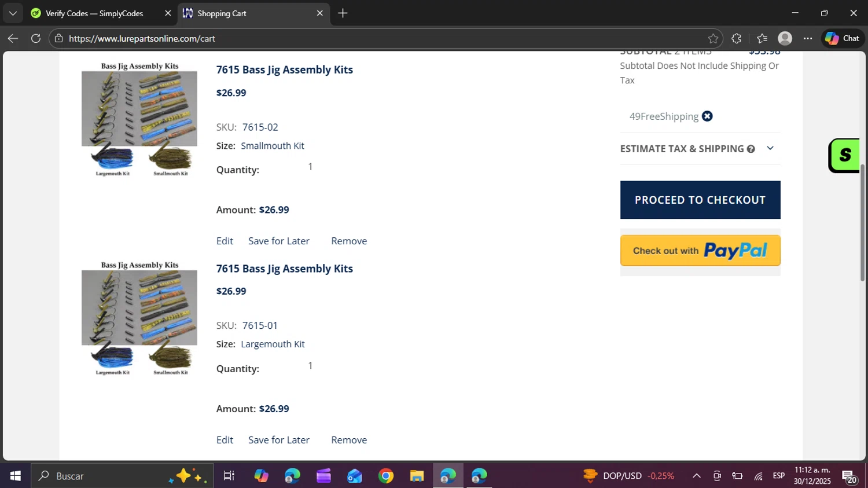Open Smallmouth Kit product thumbnail
This screenshot has width=868, height=488.
139,119
